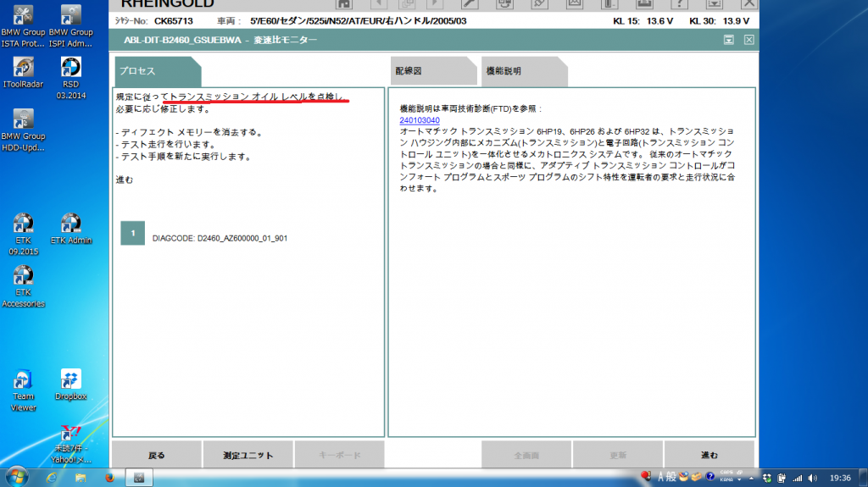This screenshot has height=487, width=868.
Task: Open the language bar options down arrow
Action: pyautogui.click(x=739, y=480)
